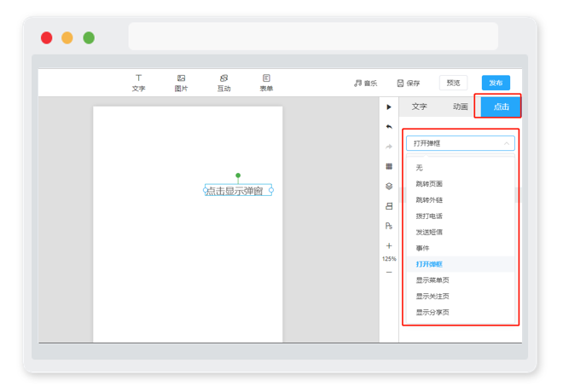Click the green rotation handle above text box

click(x=238, y=176)
